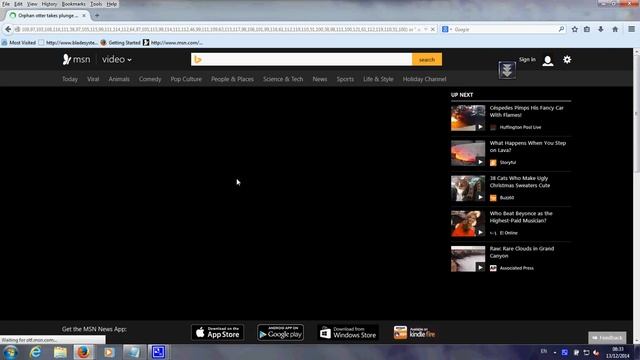Stop page loading with X button
The height and width of the screenshot is (360, 640).
433,29
